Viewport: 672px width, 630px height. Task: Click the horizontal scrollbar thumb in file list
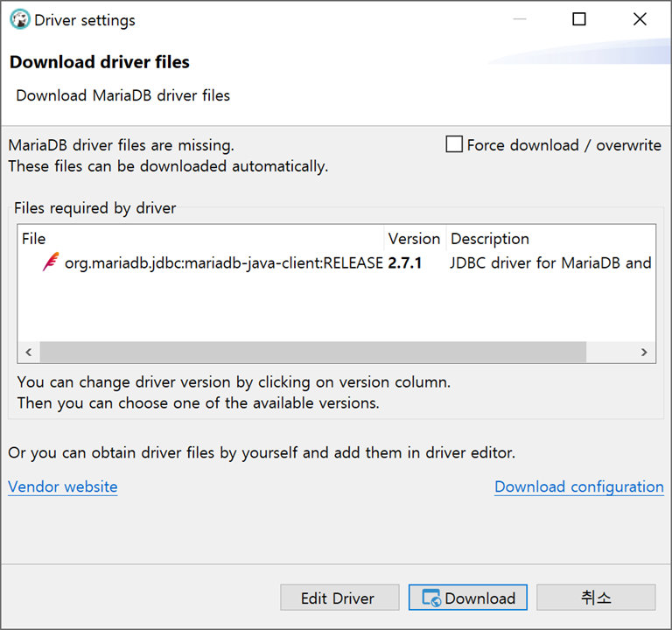click(x=313, y=353)
